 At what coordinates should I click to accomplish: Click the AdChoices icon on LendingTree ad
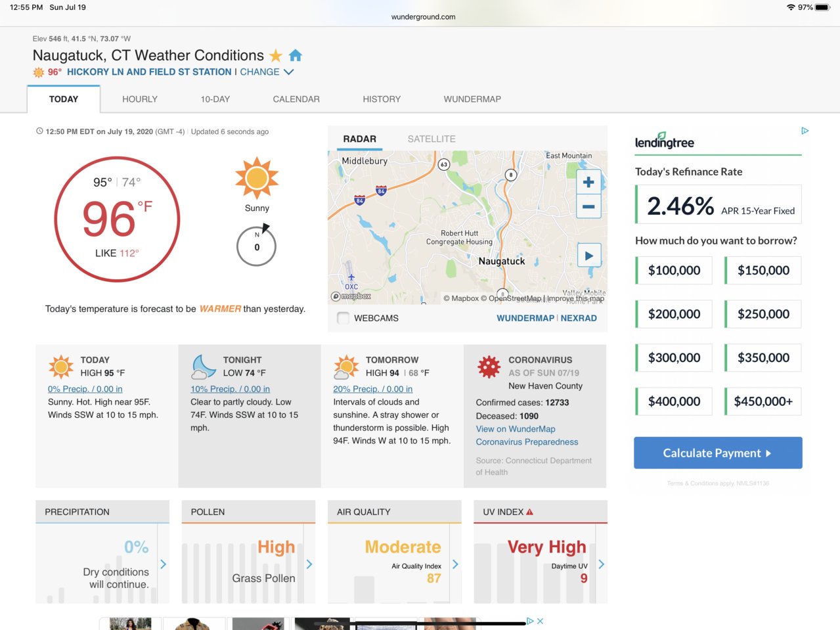805,131
